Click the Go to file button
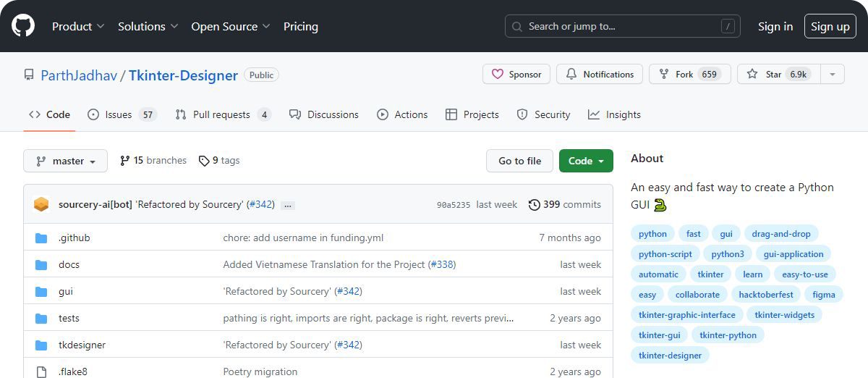This screenshot has height=378, width=868. coord(519,161)
